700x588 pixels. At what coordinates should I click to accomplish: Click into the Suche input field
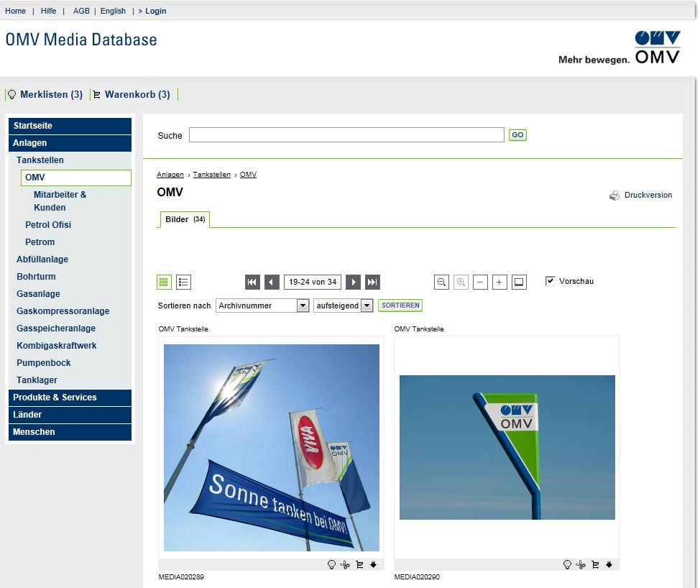(346, 135)
